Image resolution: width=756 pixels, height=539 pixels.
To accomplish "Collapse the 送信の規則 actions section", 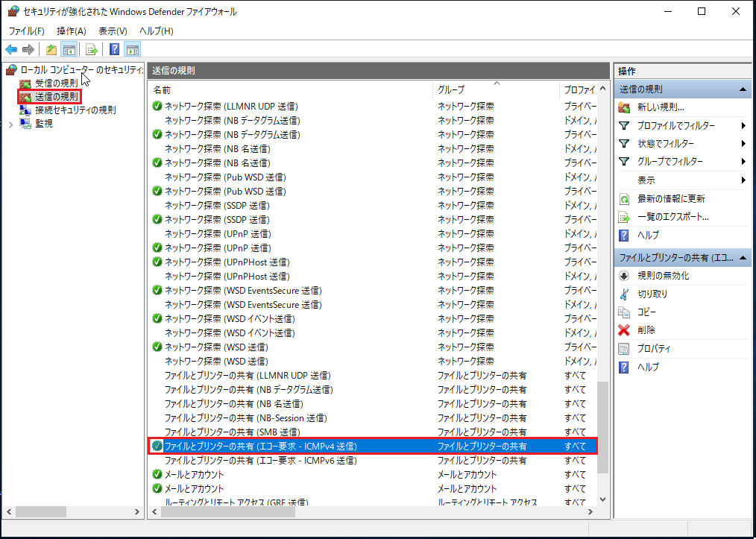I will [743, 89].
